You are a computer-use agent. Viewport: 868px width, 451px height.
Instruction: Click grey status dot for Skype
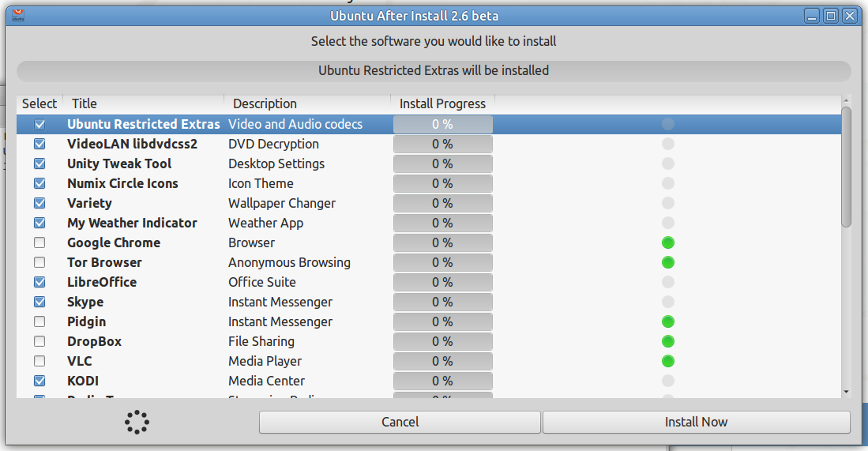[x=668, y=303]
